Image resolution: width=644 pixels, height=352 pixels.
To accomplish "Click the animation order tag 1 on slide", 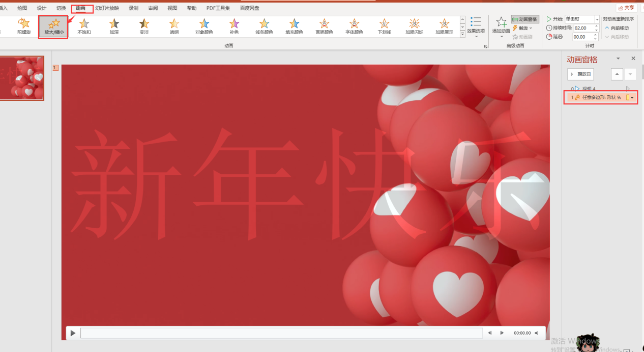I will click(x=56, y=67).
